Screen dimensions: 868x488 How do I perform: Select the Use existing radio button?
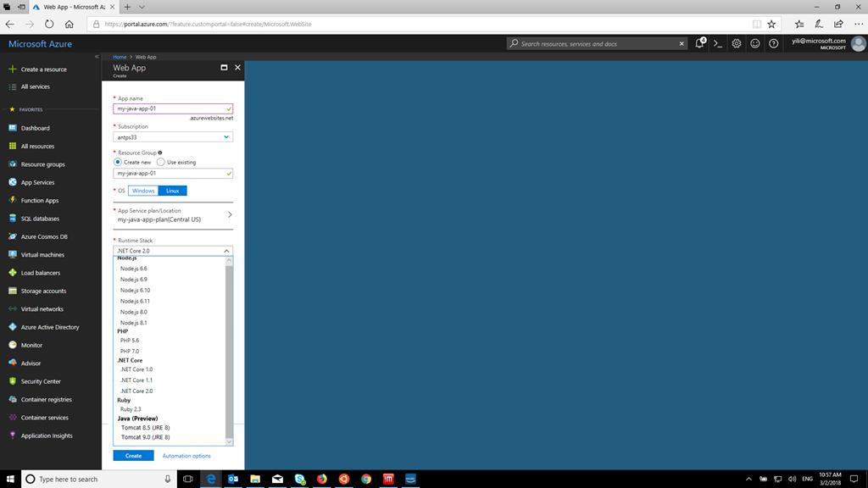160,162
